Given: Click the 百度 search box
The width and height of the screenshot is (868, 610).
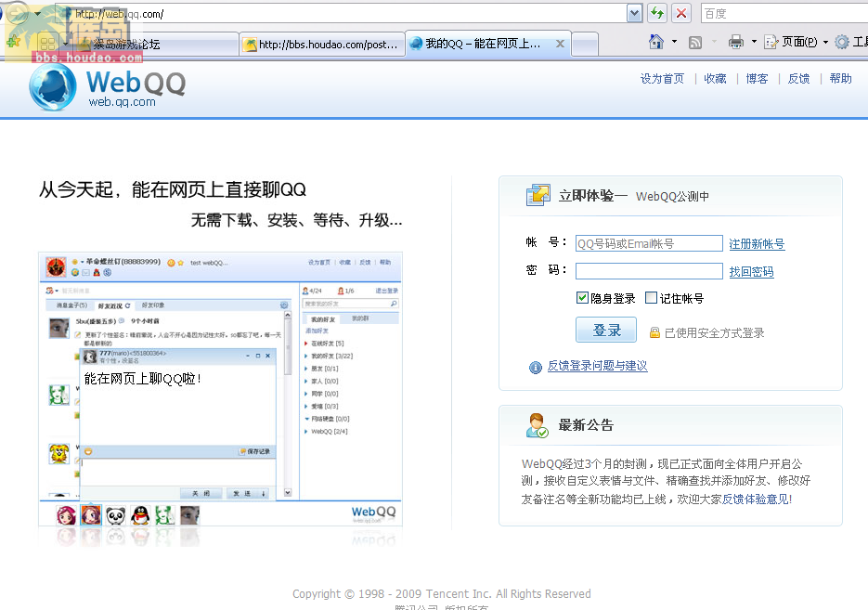Looking at the screenshot, I should click(784, 13).
